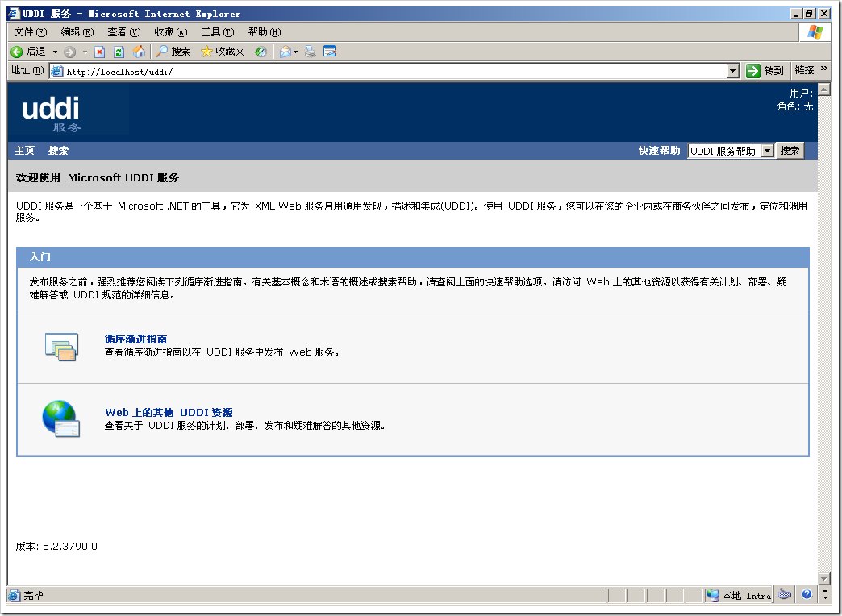Click the page icon in address bar

(x=57, y=71)
